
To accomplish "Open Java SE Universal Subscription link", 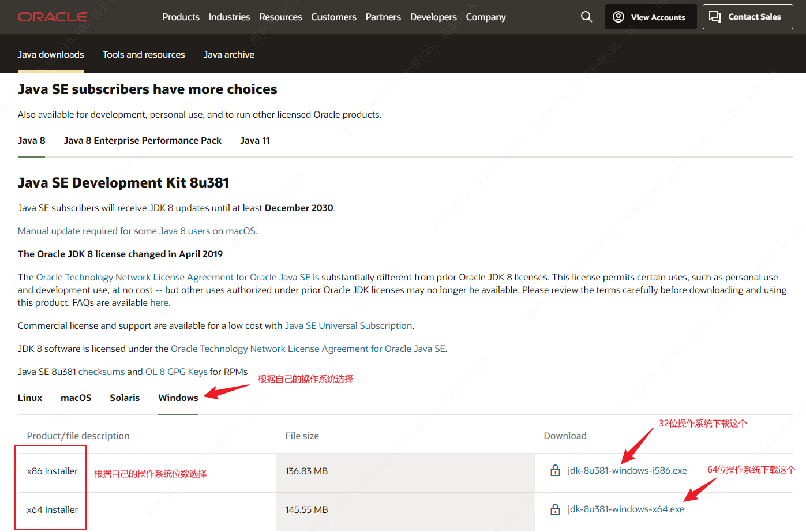I will point(348,325).
